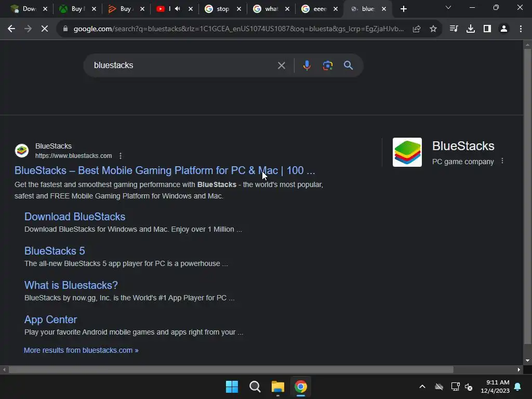Click the address bar URL
The height and width of the screenshot is (399, 532).
click(x=238, y=29)
